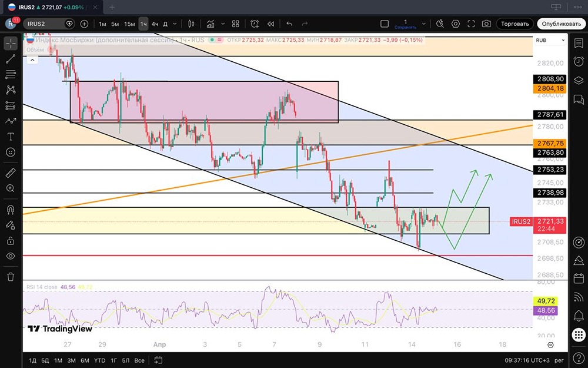
Task: Select the XABCD patterns tool
Action: pyautogui.click(x=11, y=89)
